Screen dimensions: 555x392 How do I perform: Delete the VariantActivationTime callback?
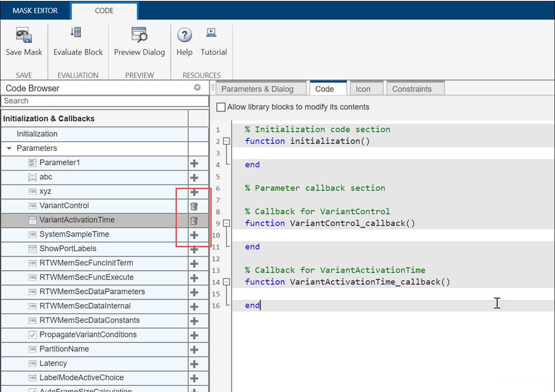point(194,220)
